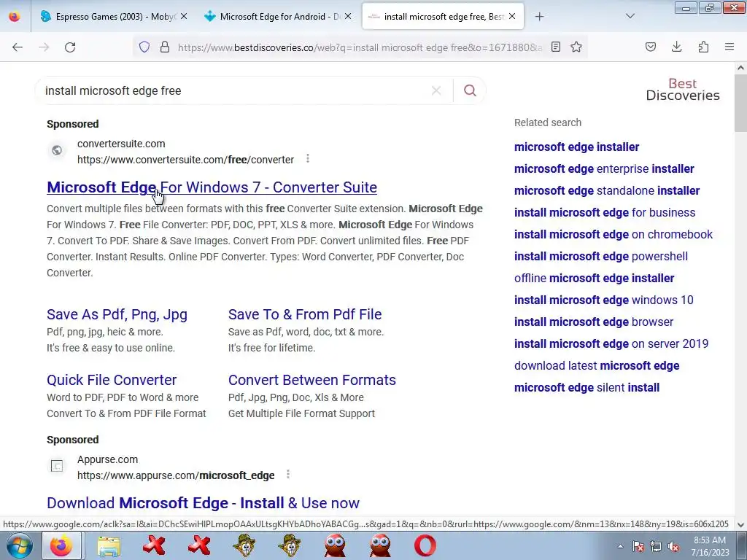Select install microsoft edge browser

click(x=594, y=322)
